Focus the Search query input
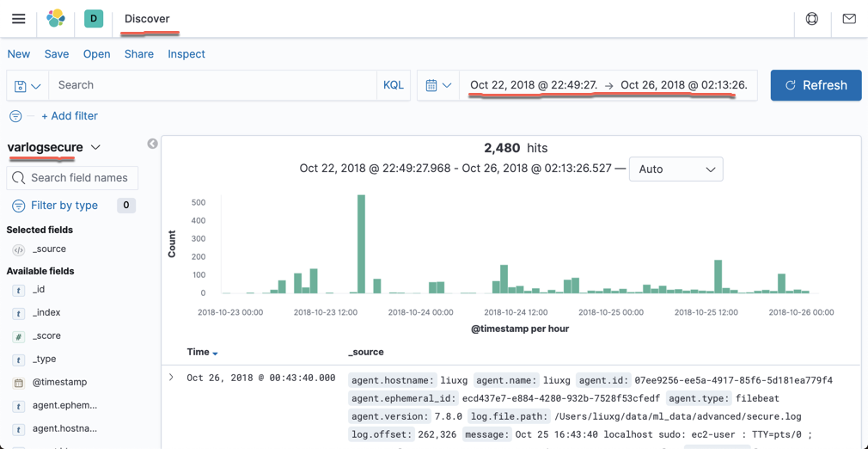Viewport: 868px width, 449px height. 213,85
